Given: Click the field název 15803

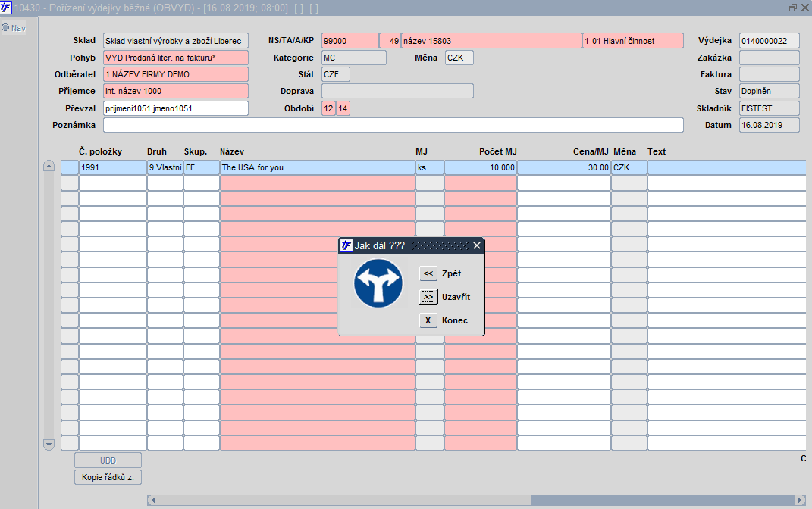Looking at the screenshot, I should 491,41.
